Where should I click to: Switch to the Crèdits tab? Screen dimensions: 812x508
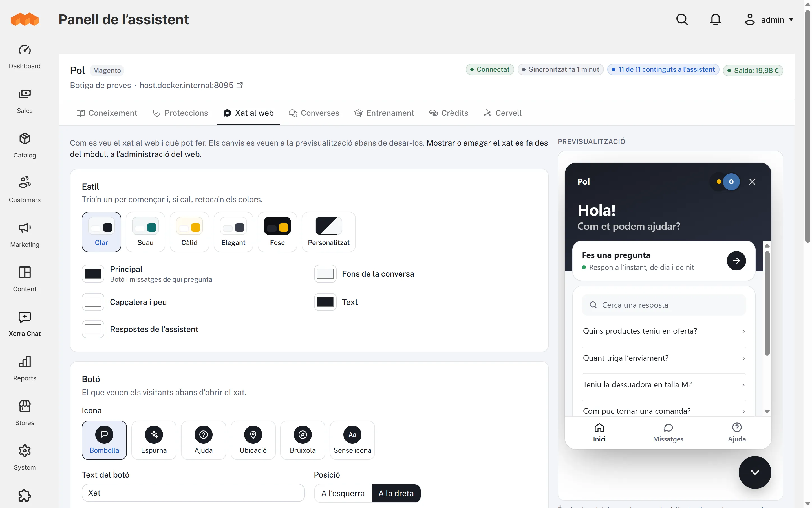click(x=449, y=113)
